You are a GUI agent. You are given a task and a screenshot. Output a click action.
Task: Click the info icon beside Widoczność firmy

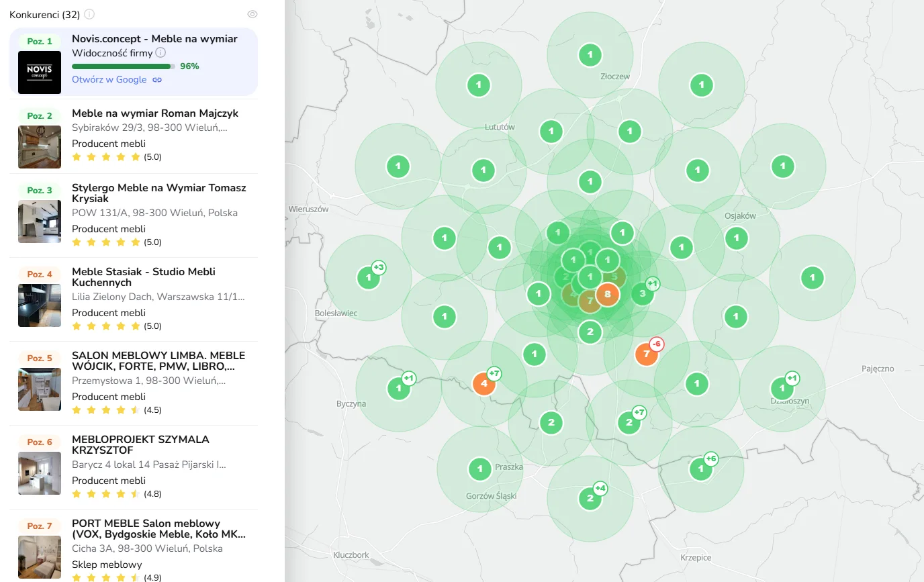pyautogui.click(x=160, y=52)
